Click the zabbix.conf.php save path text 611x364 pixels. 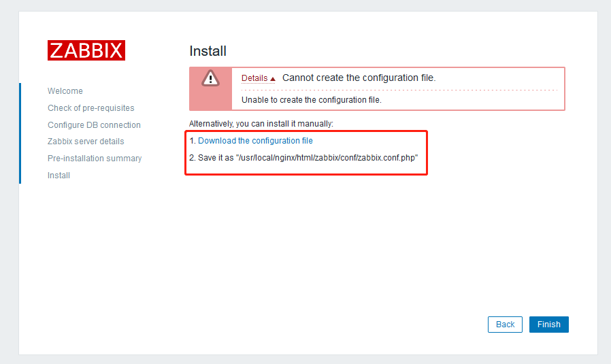[x=327, y=158]
